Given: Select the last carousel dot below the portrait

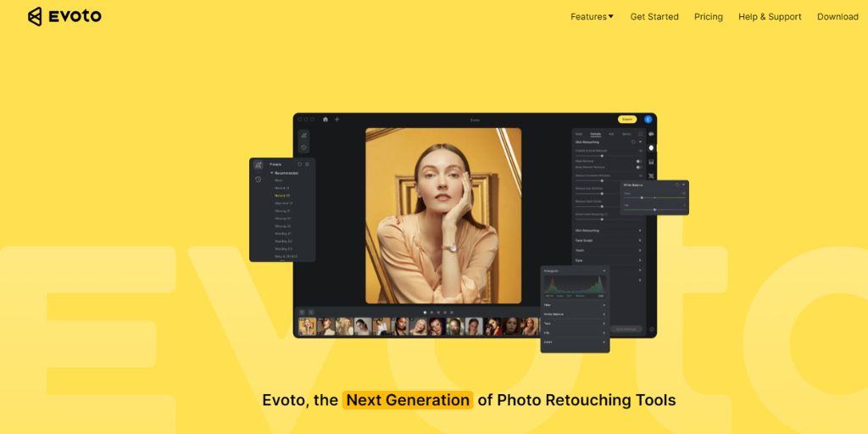Looking at the screenshot, I should click(x=451, y=312).
